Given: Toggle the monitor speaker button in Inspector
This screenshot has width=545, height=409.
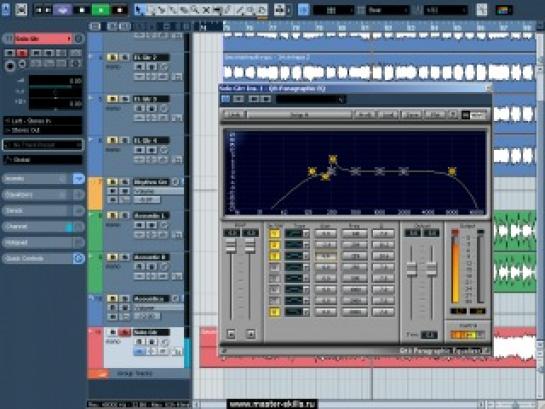Looking at the screenshot, I should click(x=22, y=64).
